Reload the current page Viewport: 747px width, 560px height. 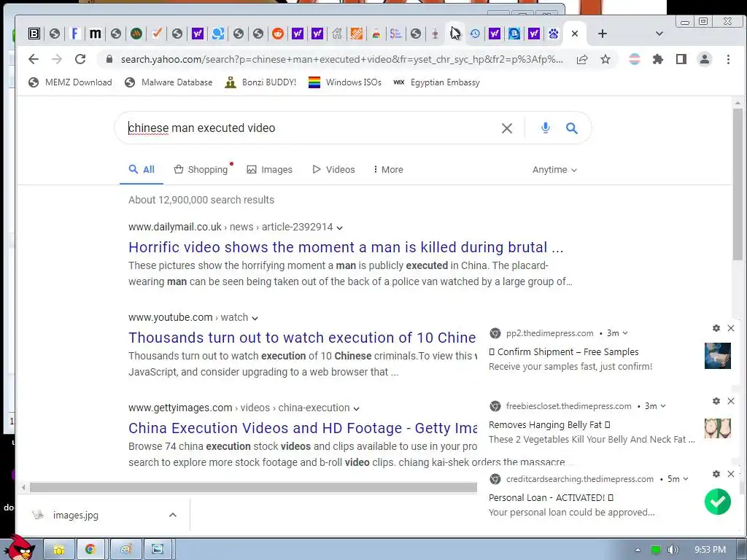80,59
